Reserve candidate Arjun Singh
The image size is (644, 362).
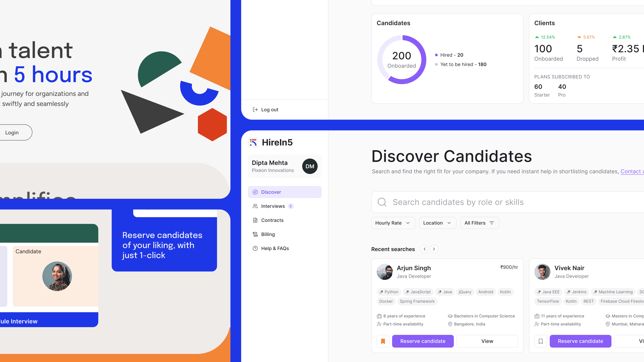[423, 341]
